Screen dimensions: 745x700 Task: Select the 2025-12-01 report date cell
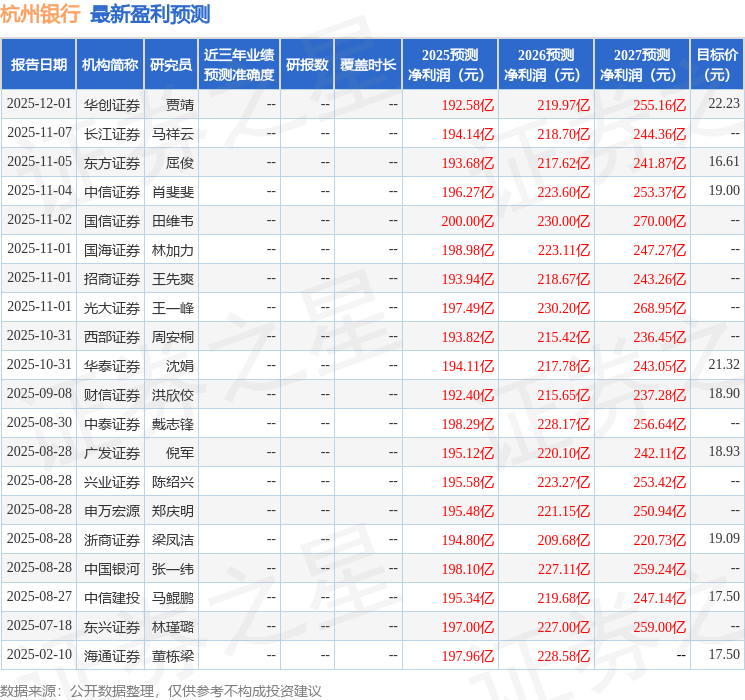[39, 104]
